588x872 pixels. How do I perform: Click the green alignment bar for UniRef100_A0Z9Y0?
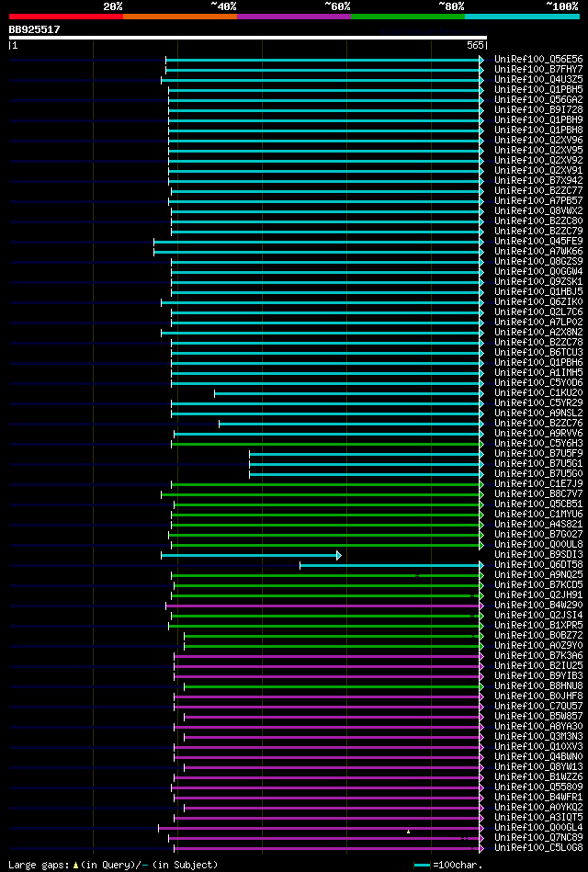(x=334, y=646)
